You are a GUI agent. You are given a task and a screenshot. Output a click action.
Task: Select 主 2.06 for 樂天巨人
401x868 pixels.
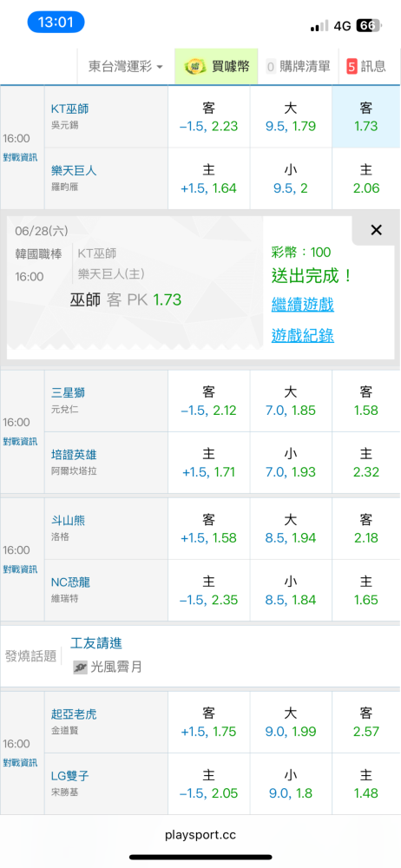[366, 179]
